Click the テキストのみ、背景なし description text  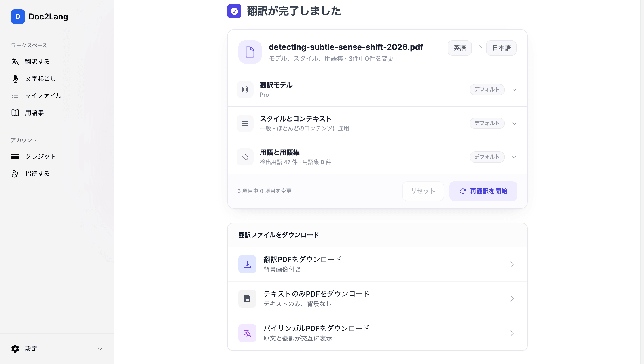pos(297,304)
